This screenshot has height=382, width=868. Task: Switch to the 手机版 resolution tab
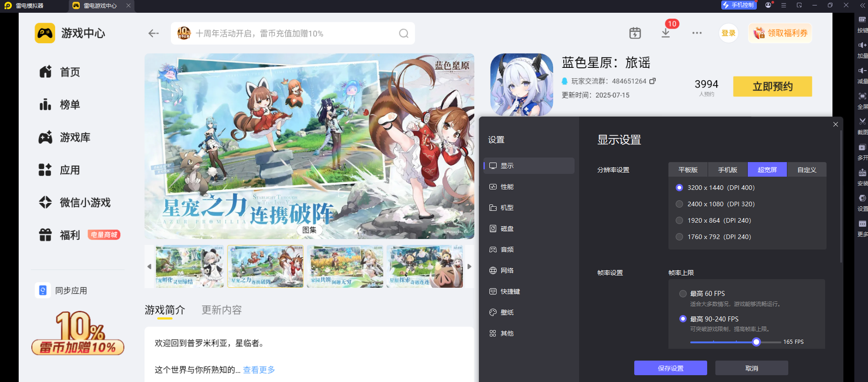(x=728, y=170)
